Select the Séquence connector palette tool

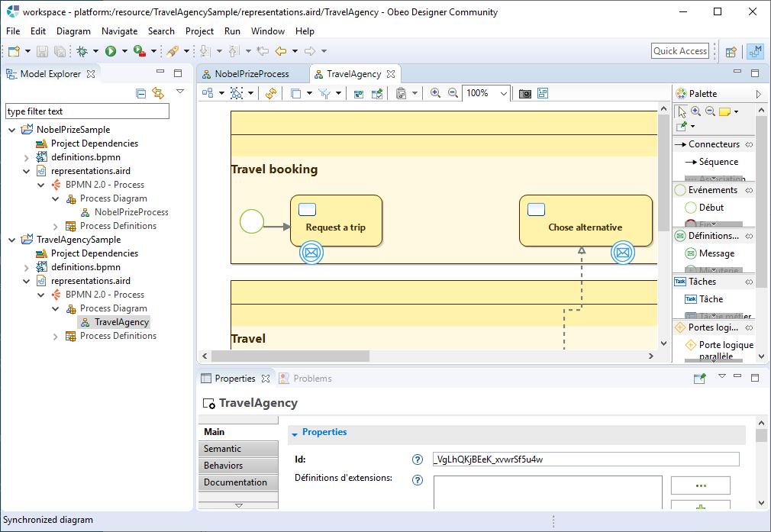point(712,162)
